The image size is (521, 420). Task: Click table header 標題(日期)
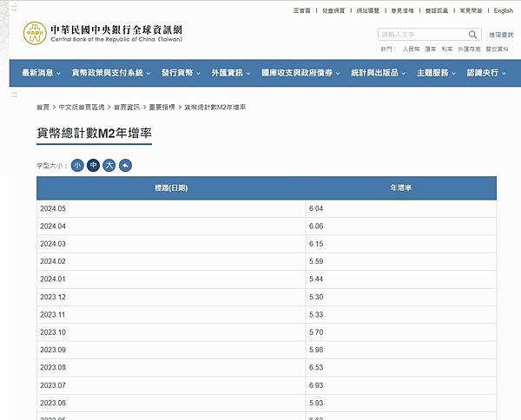[171, 188]
